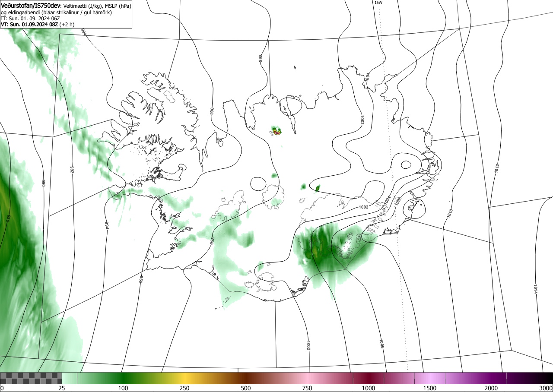The height and width of the screenshot is (392, 553).
Task: Click the 990 isobar label
Action: point(44,183)
